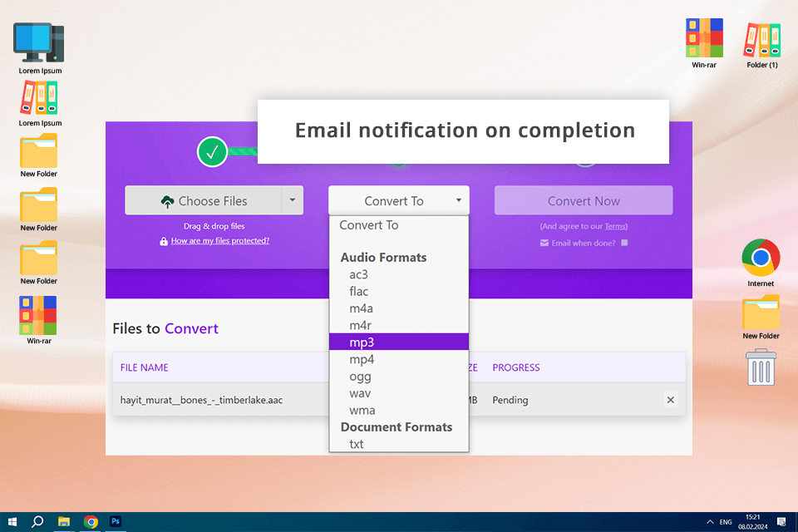Open the Win-rar icon at top right

click(704, 43)
